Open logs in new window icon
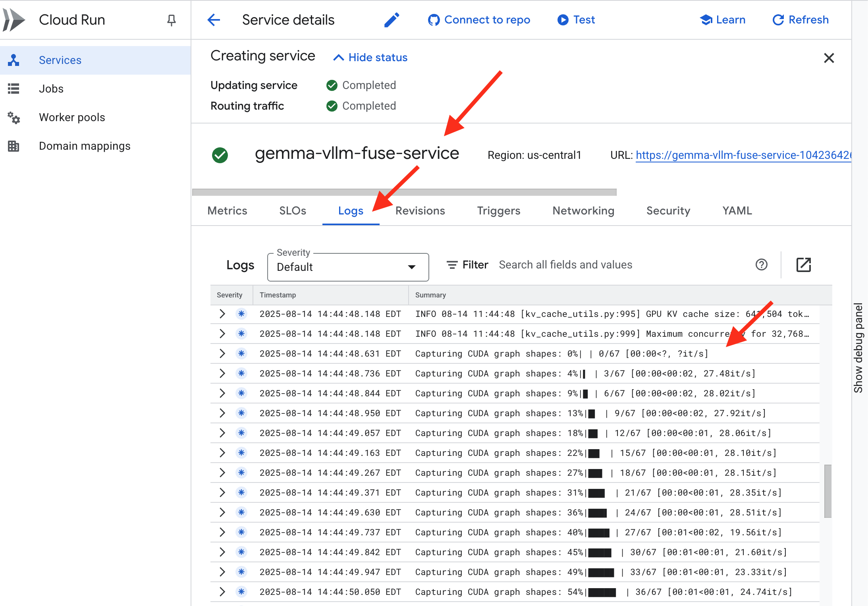 803,265
